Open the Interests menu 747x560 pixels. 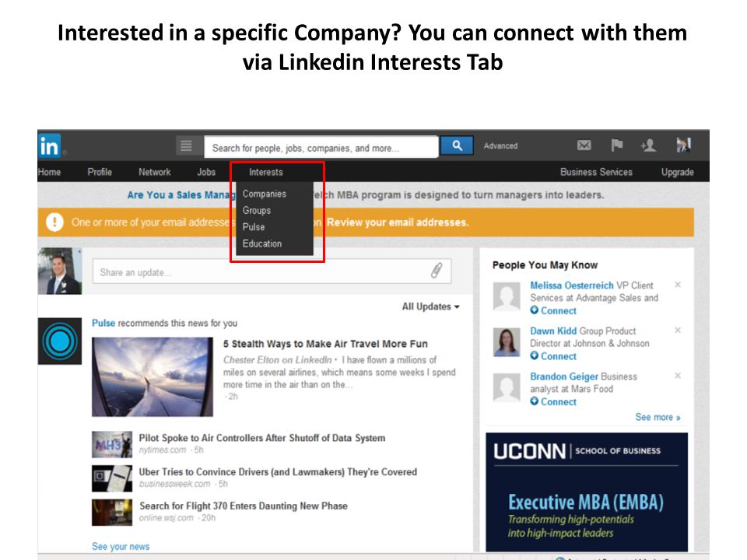(266, 172)
